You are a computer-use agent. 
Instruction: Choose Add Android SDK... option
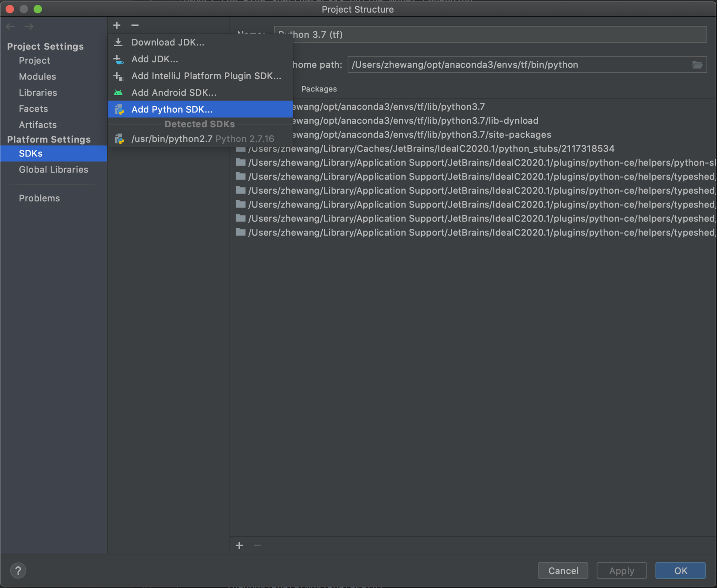[174, 93]
